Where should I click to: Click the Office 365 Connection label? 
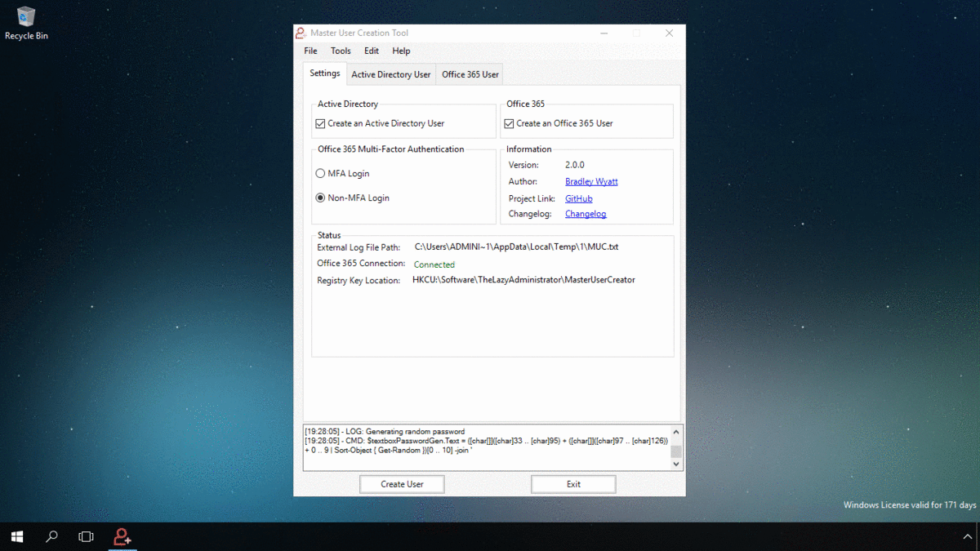361,264
